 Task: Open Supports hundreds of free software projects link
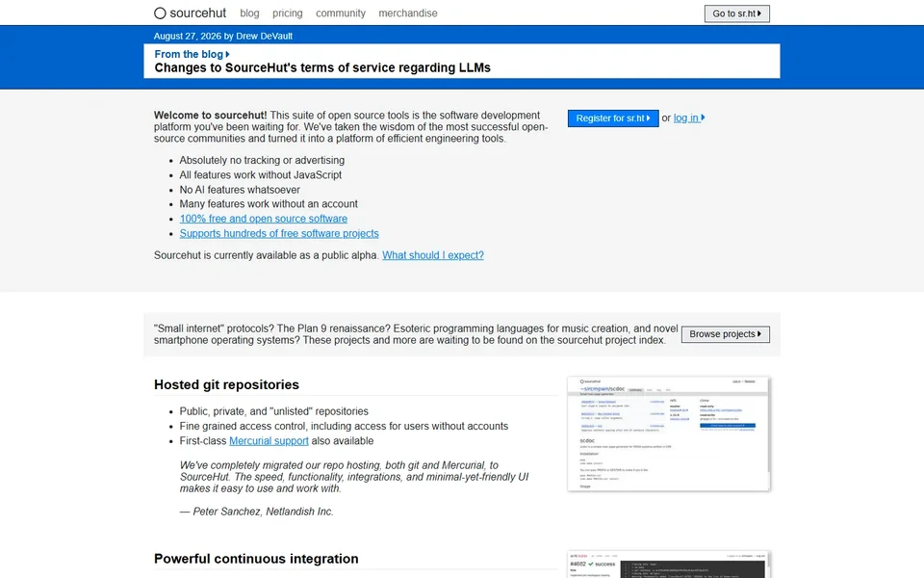pos(279,233)
